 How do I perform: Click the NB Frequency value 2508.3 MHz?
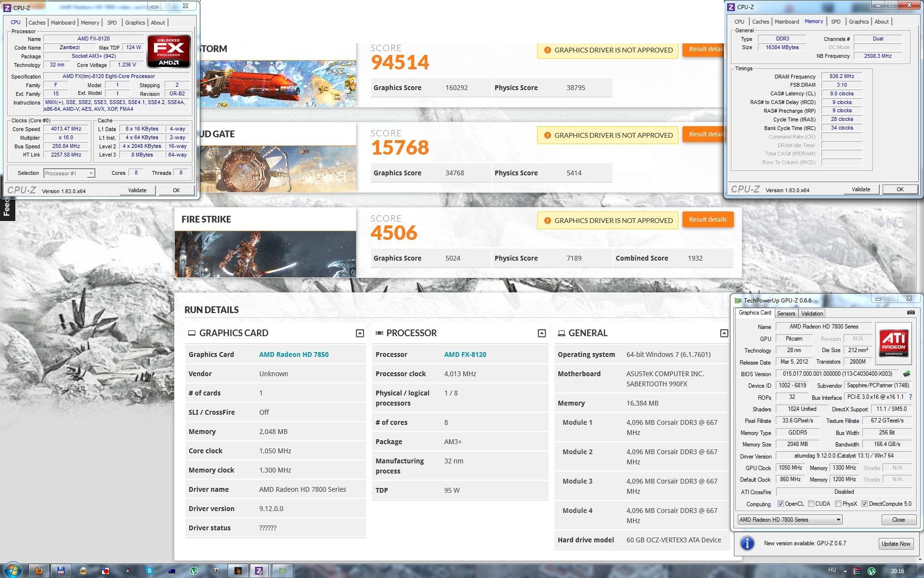877,56
